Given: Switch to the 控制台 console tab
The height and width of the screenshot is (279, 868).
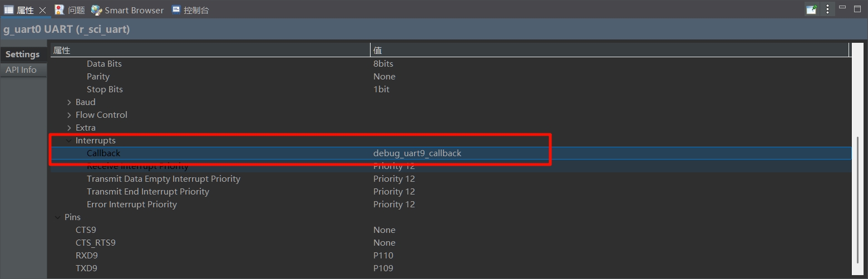Looking at the screenshot, I should [190, 10].
